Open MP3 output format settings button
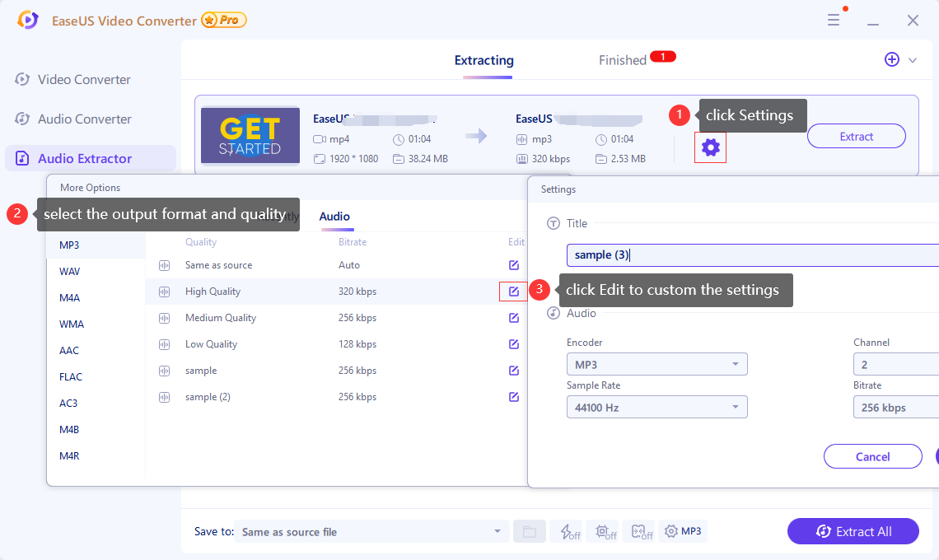The height and width of the screenshot is (560, 939). [683, 531]
